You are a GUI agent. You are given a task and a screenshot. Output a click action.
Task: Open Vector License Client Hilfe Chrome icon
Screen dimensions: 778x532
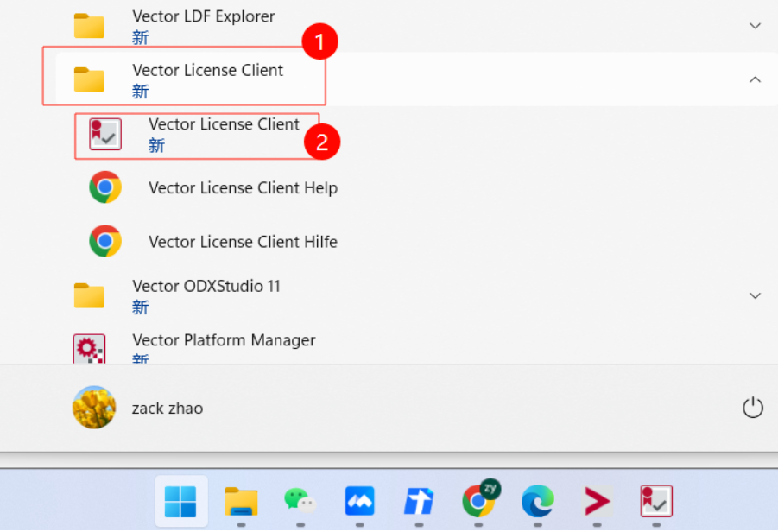105,241
